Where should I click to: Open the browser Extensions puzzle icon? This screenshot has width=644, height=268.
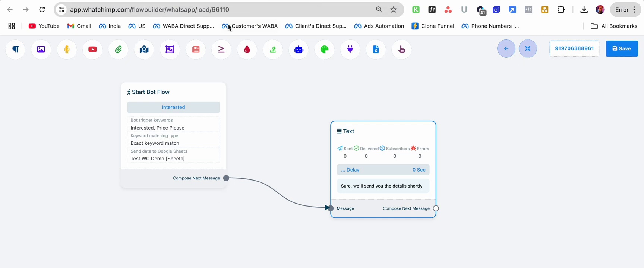[x=561, y=10]
